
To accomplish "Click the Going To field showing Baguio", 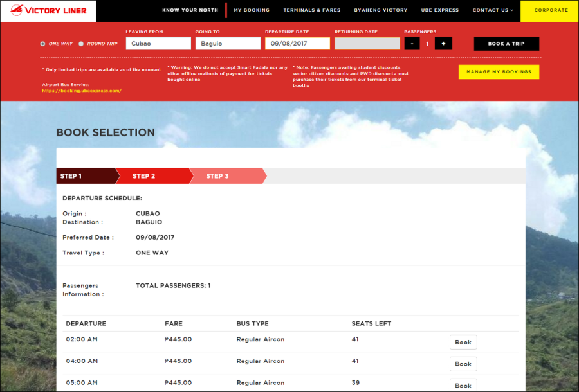I will coord(228,44).
